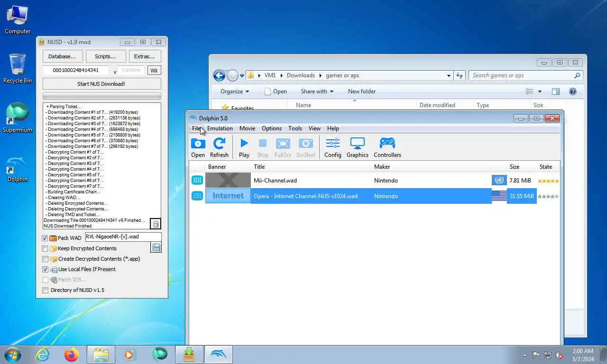This screenshot has height=364, width=607.
Task: Start emulation with the Play icon
Action: [x=244, y=143]
